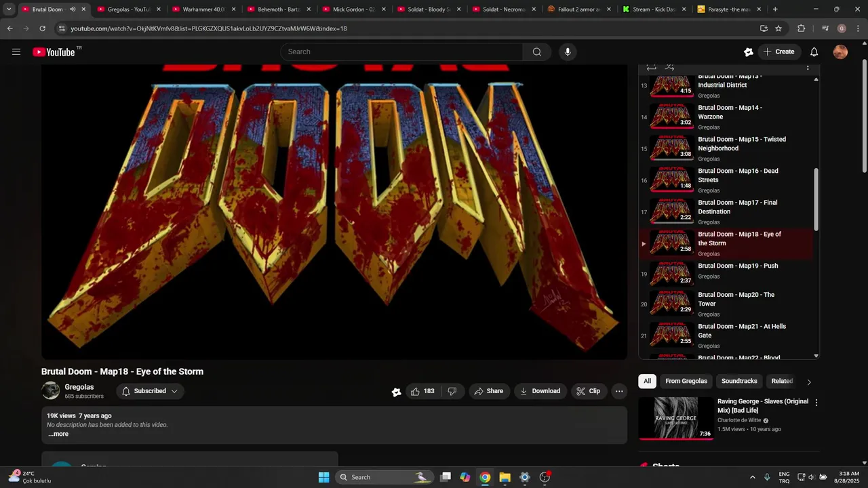Switch to Fallout 2 armor tab
The image size is (868, 488).
point(578,9)
